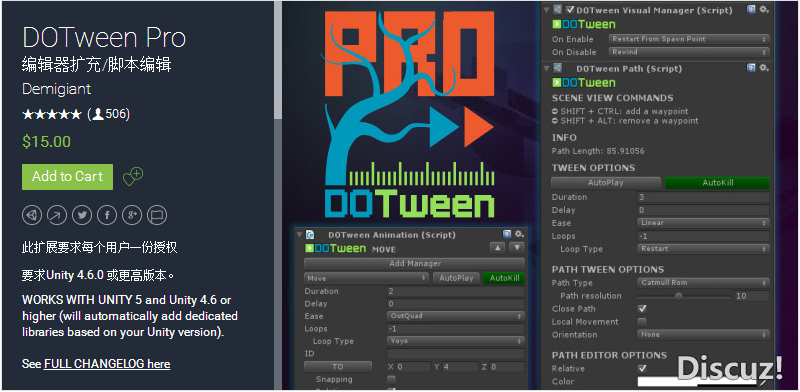800x392 pixels.
Task: Open Loop Type Yoyo dropdown
Action: coord(456,341)
